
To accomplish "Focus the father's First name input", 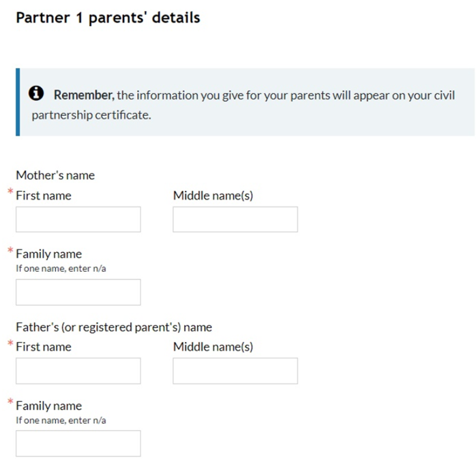I will (x=78, y=371).
